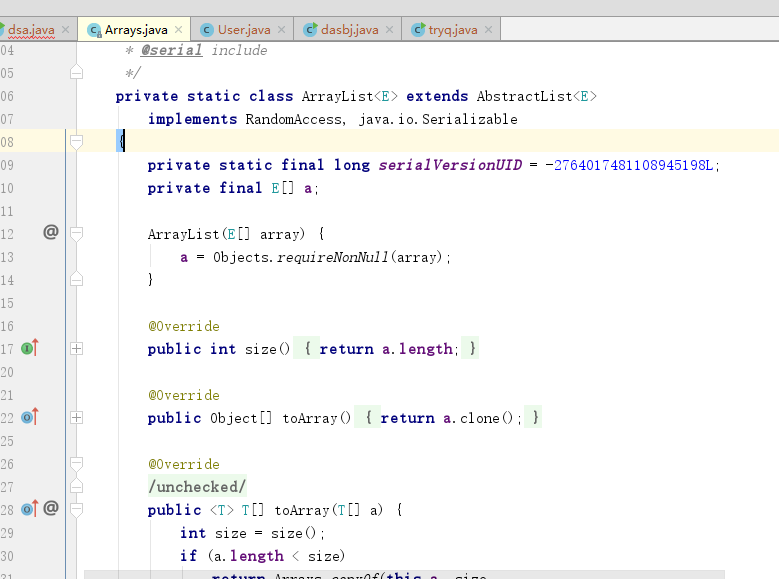Expand the folded toArray() method on line 22

(77, 418)
